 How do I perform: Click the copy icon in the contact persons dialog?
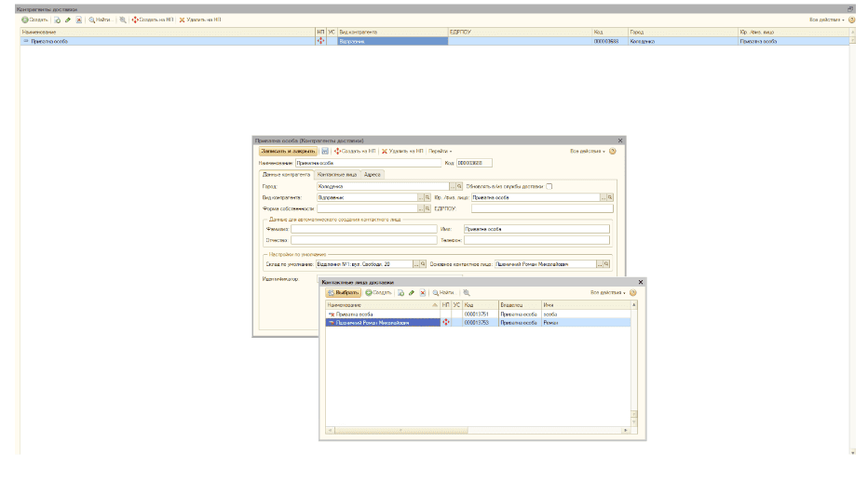[x=400, y=292]
